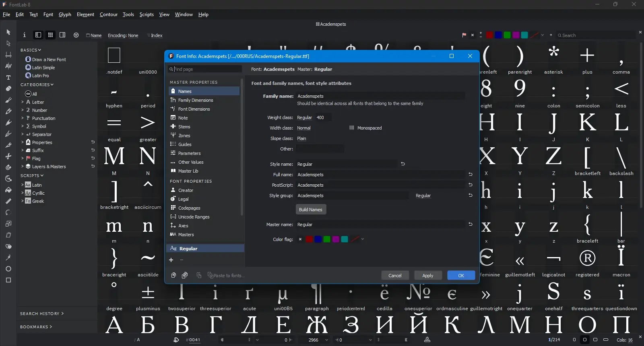Select the Eraser tool
The width and height of the screenshot is (644, 346).
(x=8, y=89)
